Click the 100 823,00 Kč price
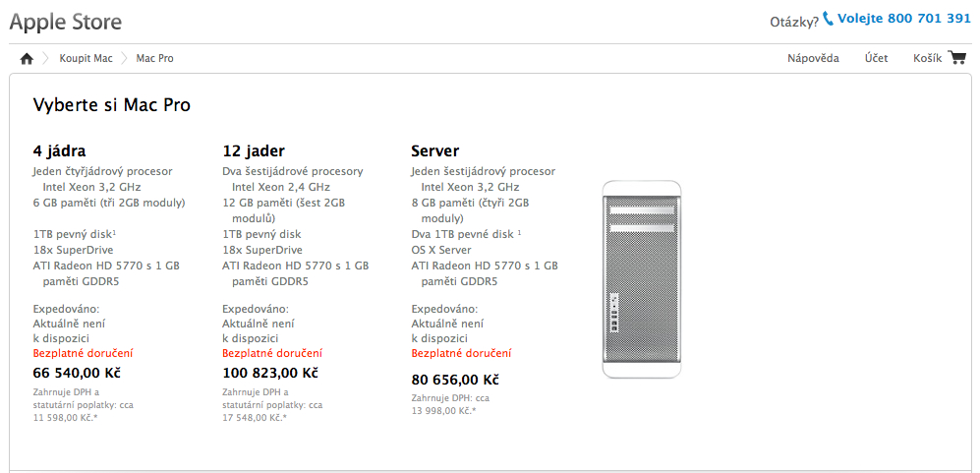Image resolution: width=980 pixels, height=473 pixels. click(x=270, y=374)
